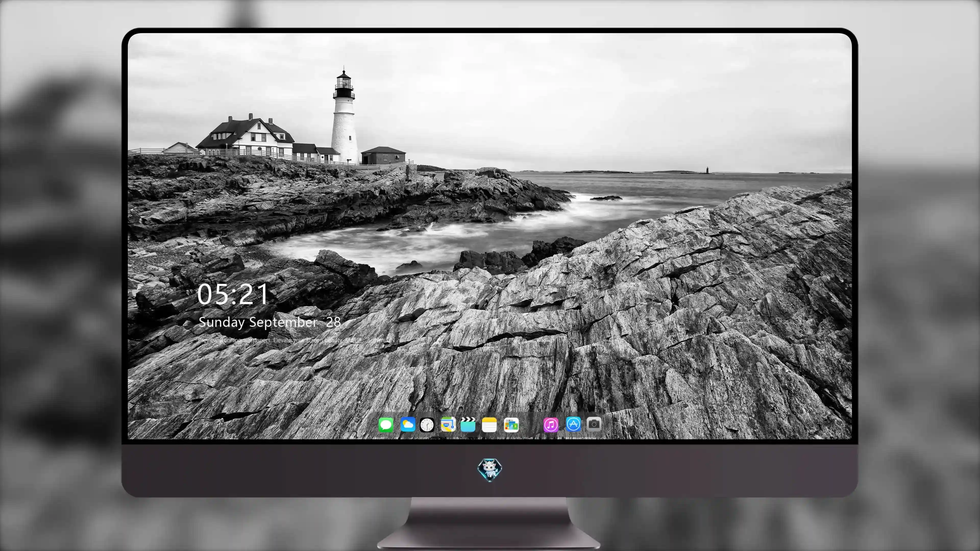Launch the iTunes music app
980x551 pixels.
coord(551,425)
